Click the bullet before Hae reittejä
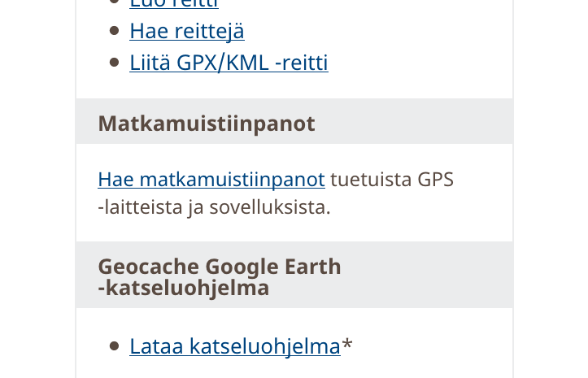This screenshot has height=378, width=588. tap(114, 32)
